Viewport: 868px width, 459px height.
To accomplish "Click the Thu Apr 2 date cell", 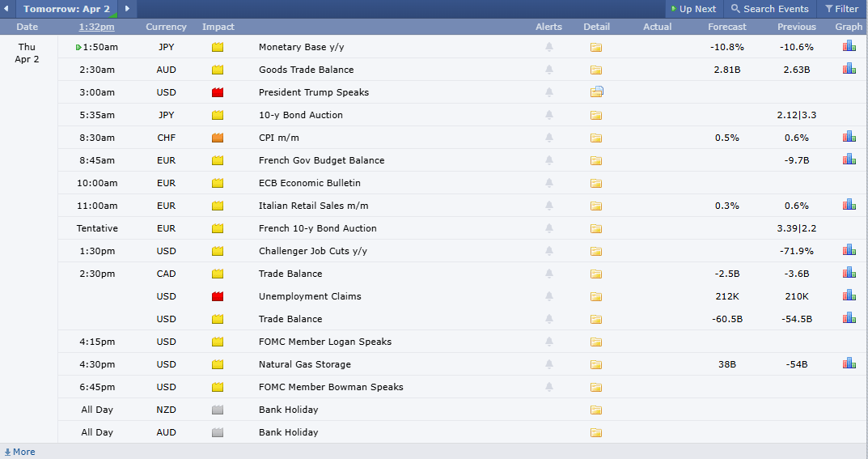I will point(28,53).
